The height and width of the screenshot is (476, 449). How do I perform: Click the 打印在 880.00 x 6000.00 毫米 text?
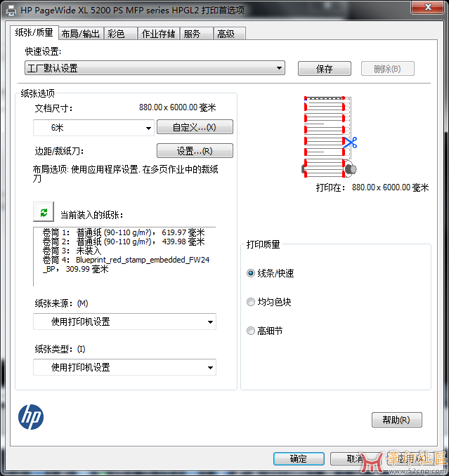(x=372, y=187)
